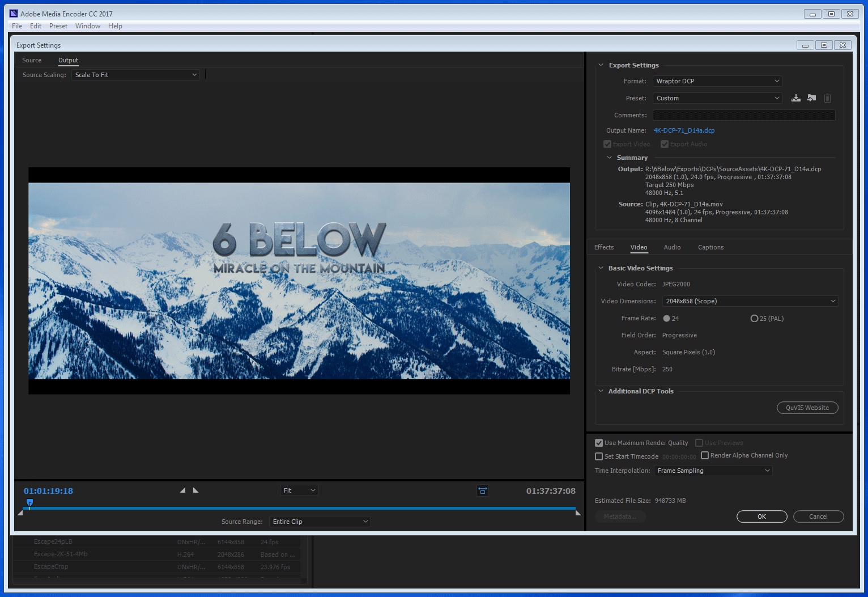Viewport: 868px width, 597px height.
Task: Click the Comments input field
Action: pyautogui.click(x=744, y=115)
